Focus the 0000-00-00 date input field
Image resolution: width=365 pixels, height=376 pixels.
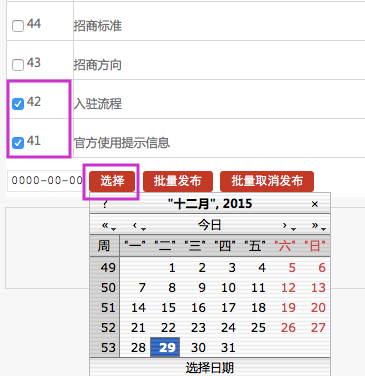(46, 181)
